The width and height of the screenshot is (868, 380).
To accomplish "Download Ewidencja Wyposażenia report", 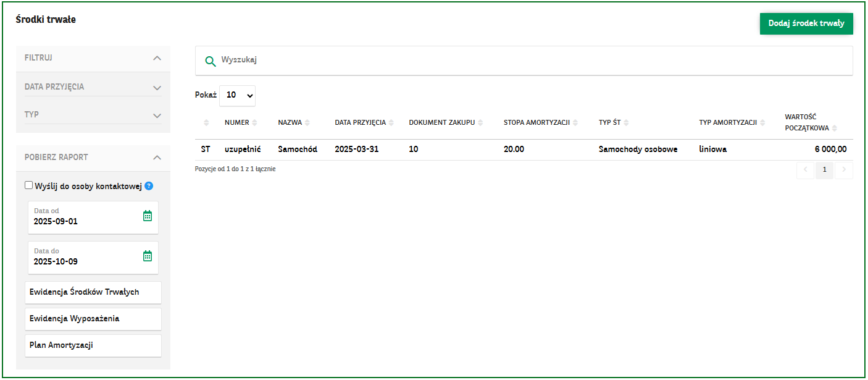I will coord(93,319).
